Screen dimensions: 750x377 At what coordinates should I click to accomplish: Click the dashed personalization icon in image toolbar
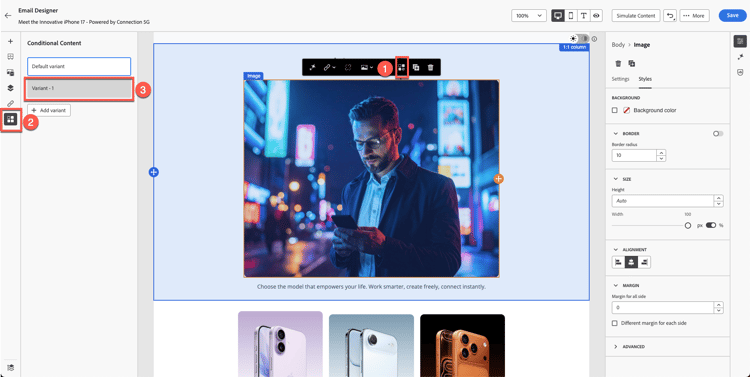348,67
